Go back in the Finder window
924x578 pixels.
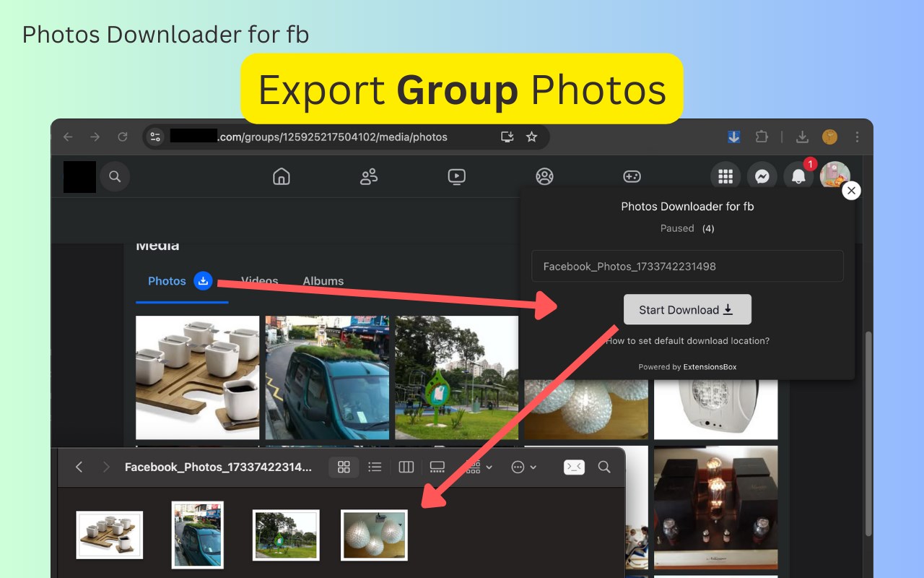[x=79, y=467]
